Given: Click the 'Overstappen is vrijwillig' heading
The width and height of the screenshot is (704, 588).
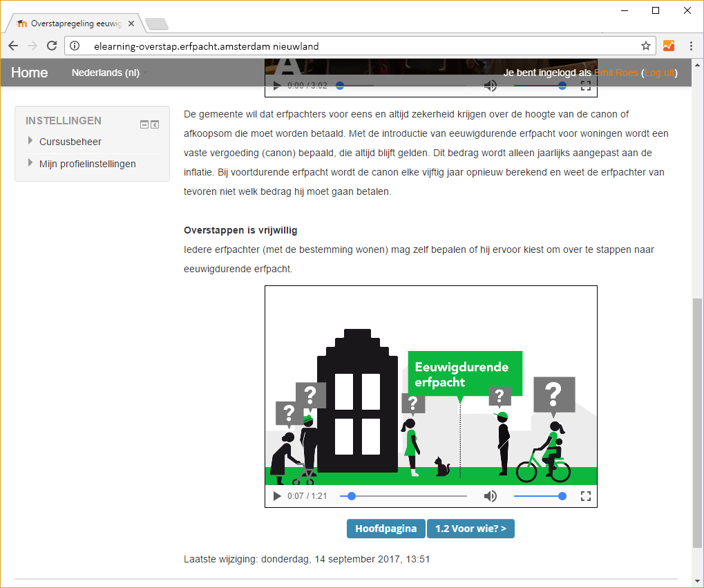Looking at the screenshot, I should coord(240,231).
